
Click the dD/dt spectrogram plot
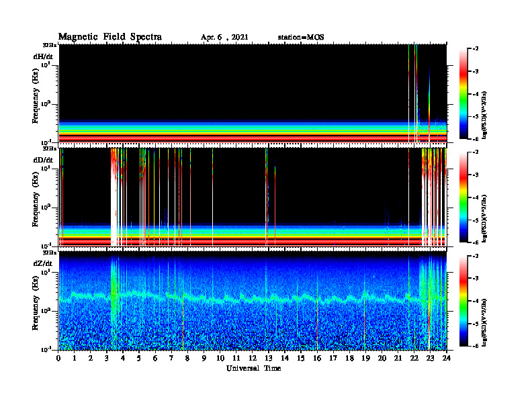[253, 197]
